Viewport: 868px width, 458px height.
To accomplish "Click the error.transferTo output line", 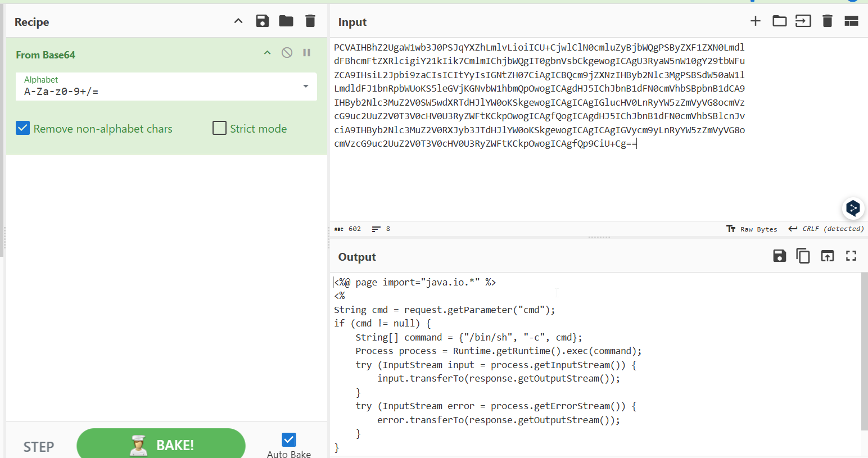I will (x=499, y=420).
